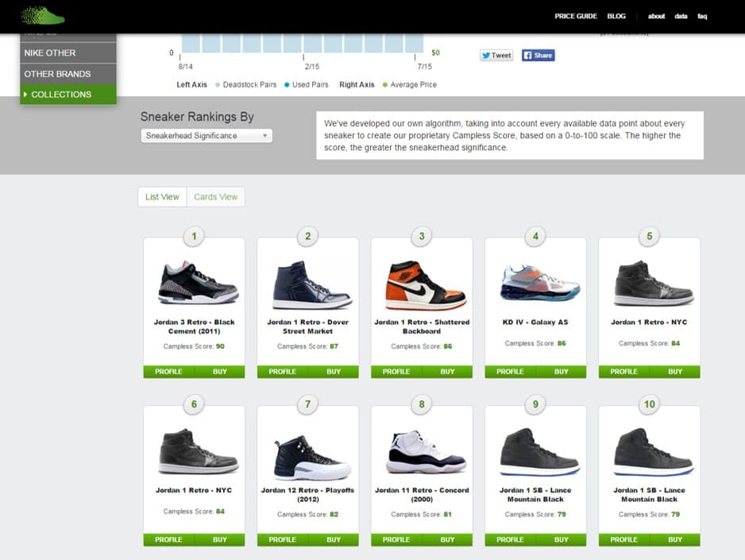This screenshot has width=745, height=560.
Task: Click the Sneaker Rankings By heading
Action: tap(197, 117)
